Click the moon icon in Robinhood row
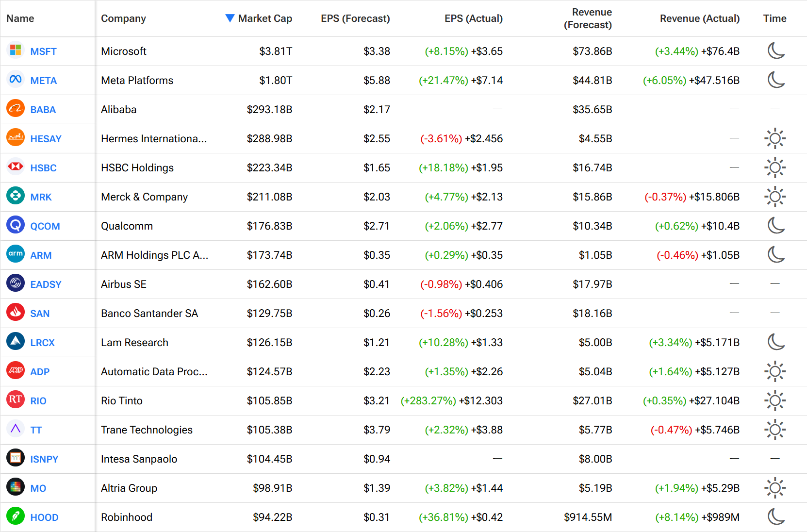The image size is (807, 532). point(775,516)
